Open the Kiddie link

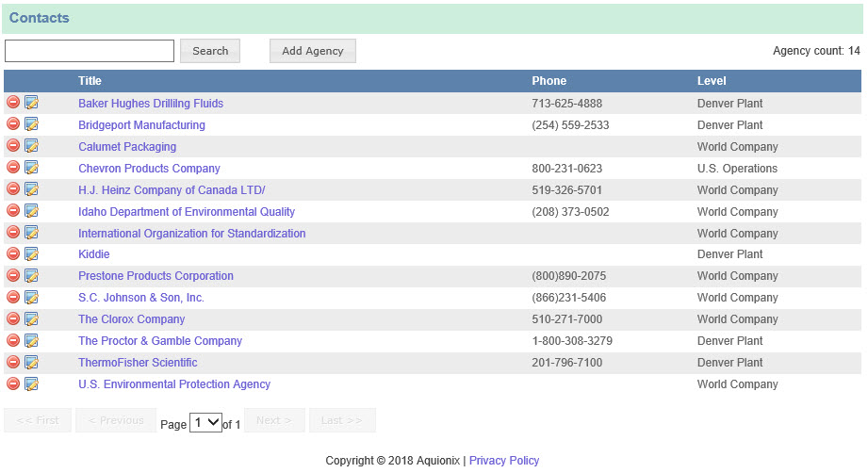click(94, 253)
